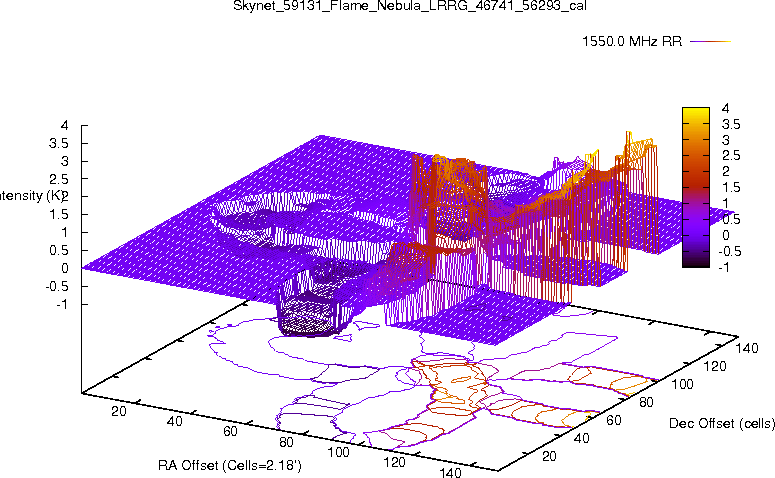Click the 140 tick on the RA Offset axis
Image resolution: width=775 pixels, height=478 pixels.
coord(450,472)
